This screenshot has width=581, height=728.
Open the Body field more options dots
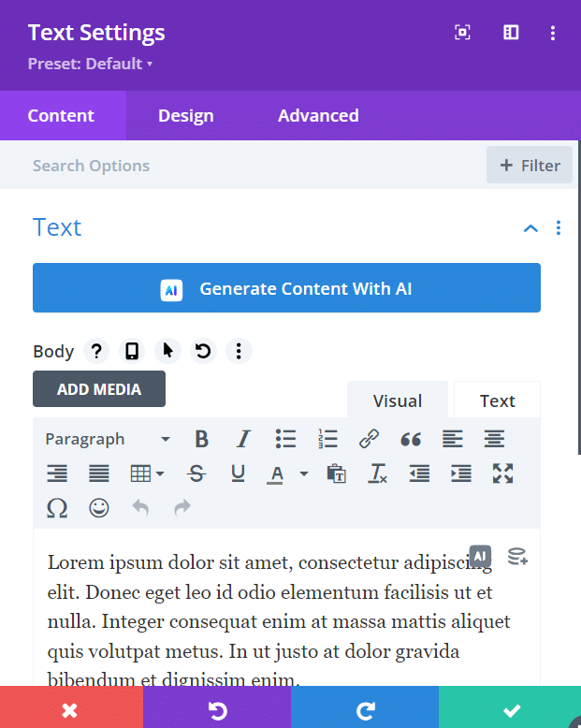click(239, 351)
